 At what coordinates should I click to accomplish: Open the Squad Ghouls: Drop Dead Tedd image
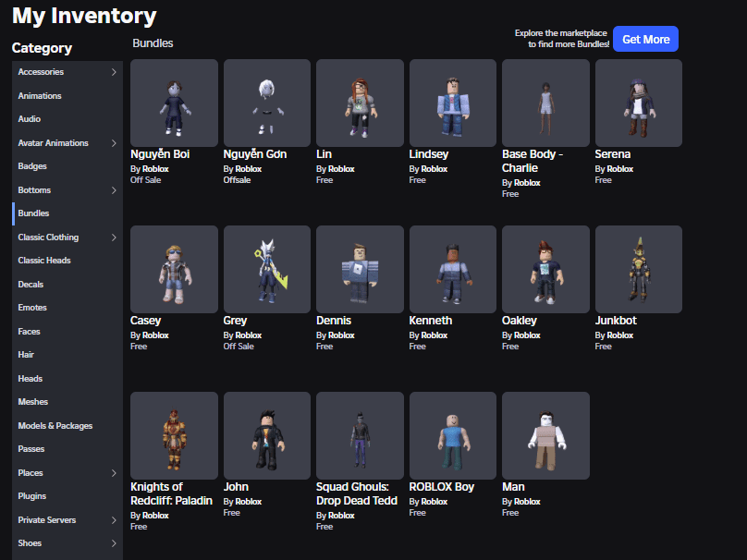click(360, 435)
